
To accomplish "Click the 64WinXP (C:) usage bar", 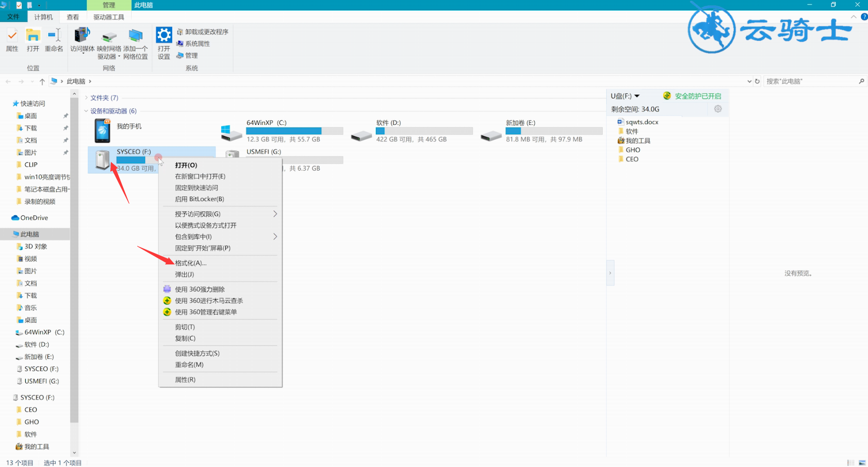I will click(294, 131).
